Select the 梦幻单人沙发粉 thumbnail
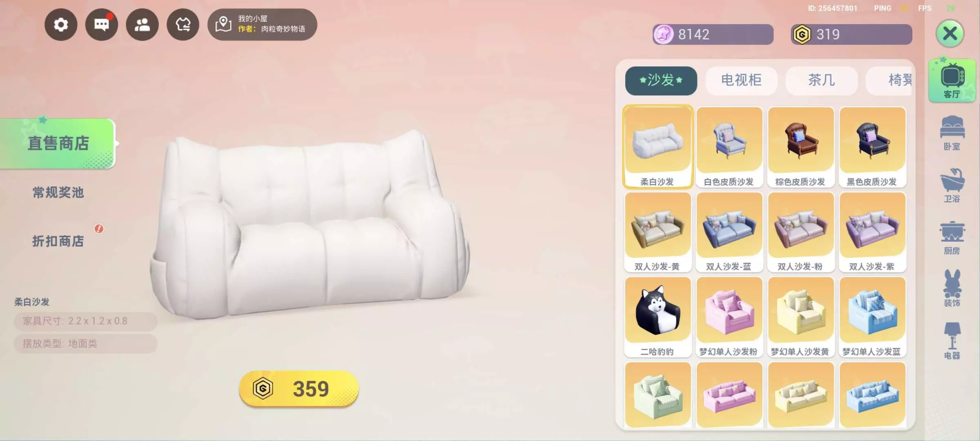The height and width of the screenshot is (441, 980). click(x=729, y=317)
